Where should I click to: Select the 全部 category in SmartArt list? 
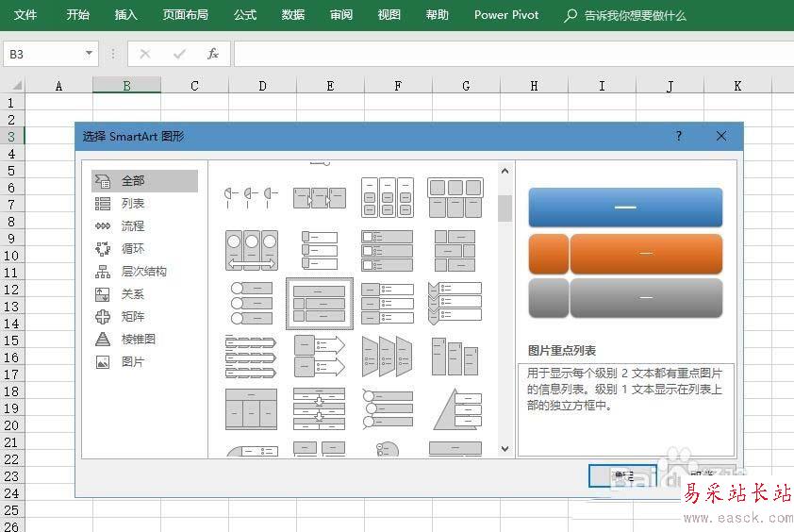coord(144,181)
